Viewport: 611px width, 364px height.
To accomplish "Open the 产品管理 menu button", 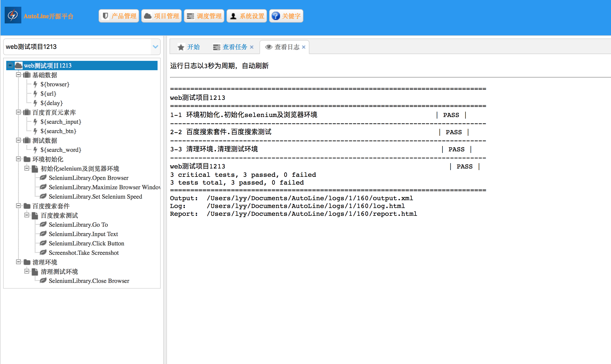I will pos(119,16).
